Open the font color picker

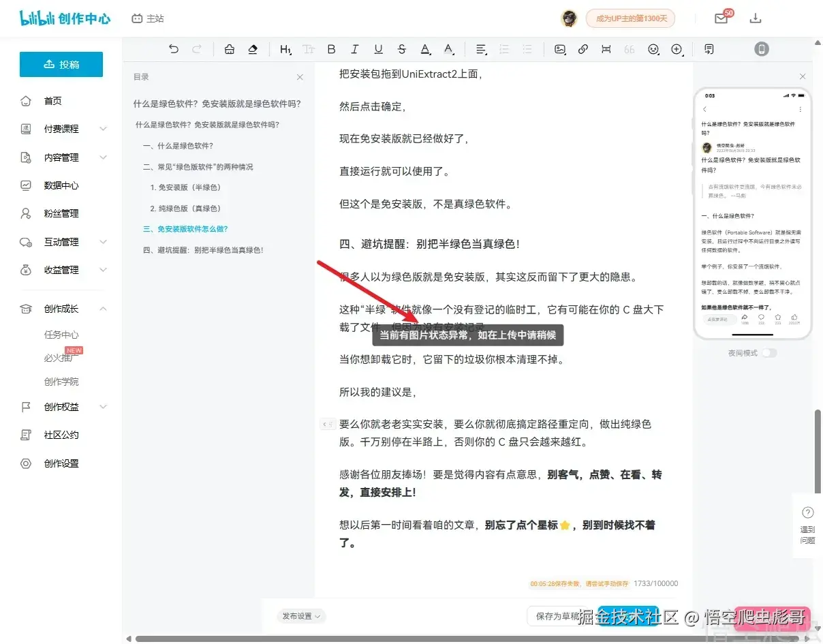click(425, 49)
